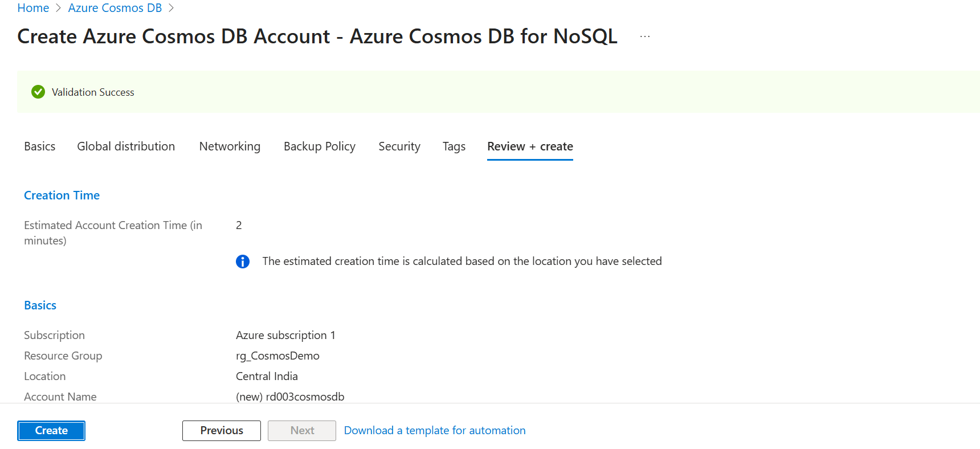Open the Security tab

(399, 146)
